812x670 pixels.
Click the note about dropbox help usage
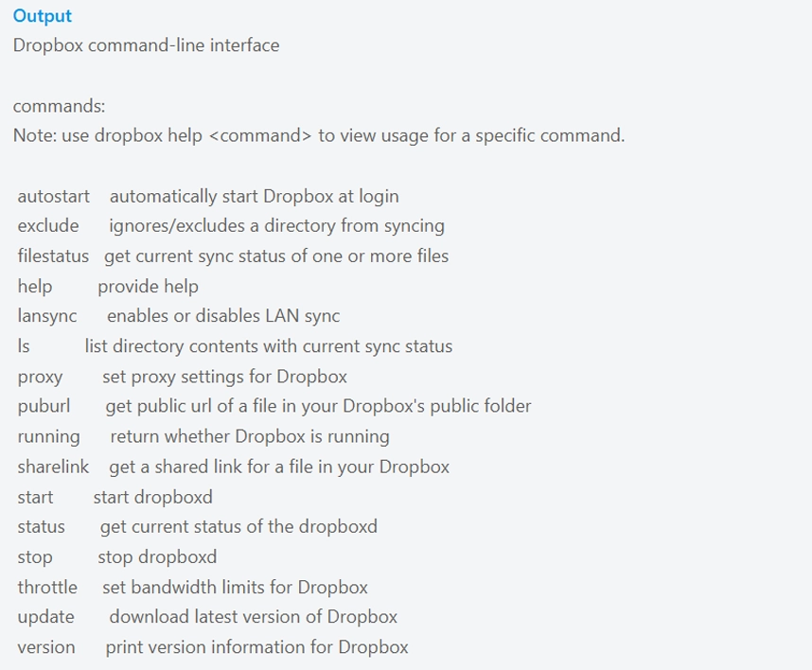point(319,135)
